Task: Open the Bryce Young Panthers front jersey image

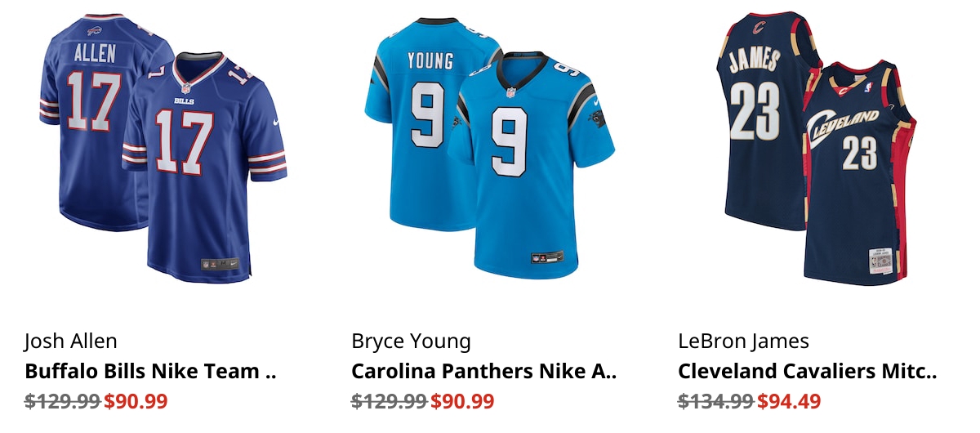Action: coord(531,167)
